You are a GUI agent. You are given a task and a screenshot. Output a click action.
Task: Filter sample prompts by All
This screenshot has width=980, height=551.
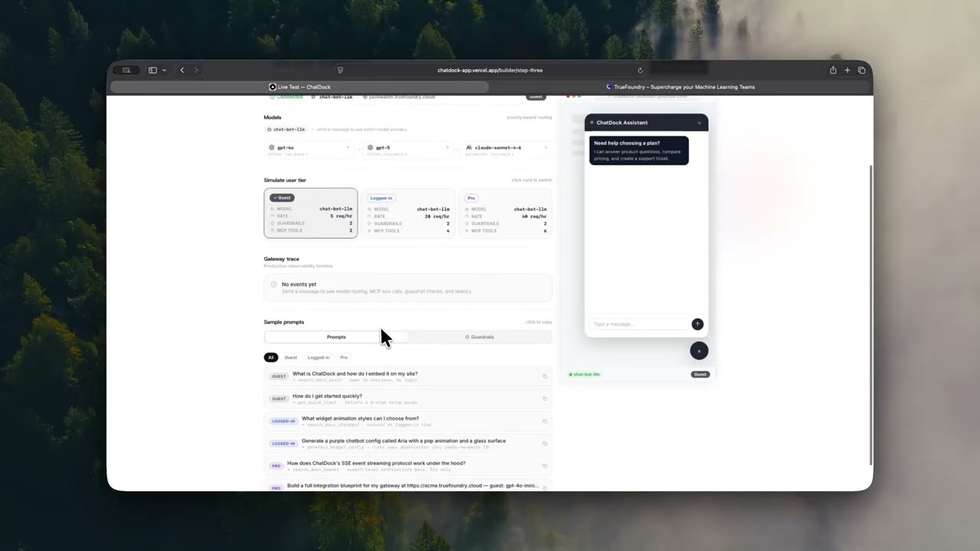270,357
